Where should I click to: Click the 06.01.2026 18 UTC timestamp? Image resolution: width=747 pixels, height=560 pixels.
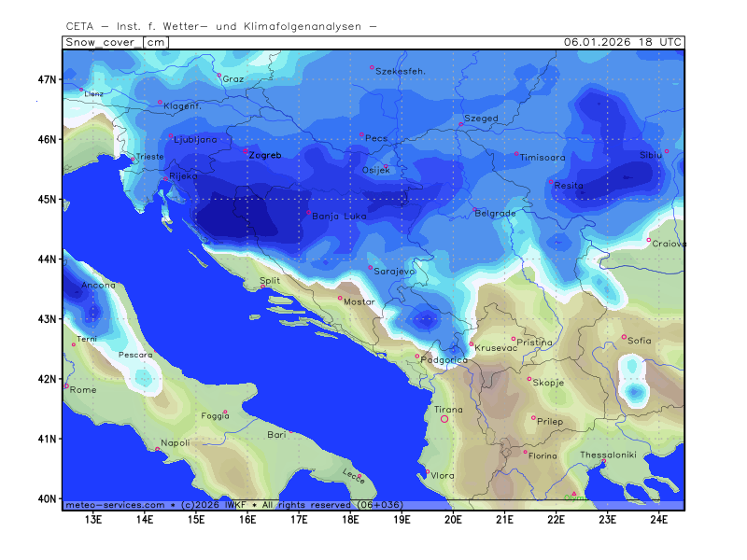point(623,42)
